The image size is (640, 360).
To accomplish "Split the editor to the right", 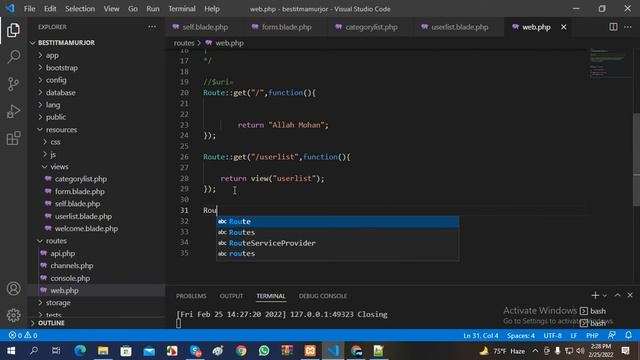I will pos(613,27).
